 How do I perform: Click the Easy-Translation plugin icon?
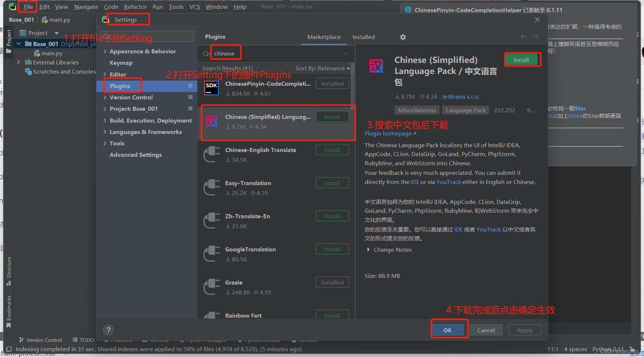coord(211,187)
